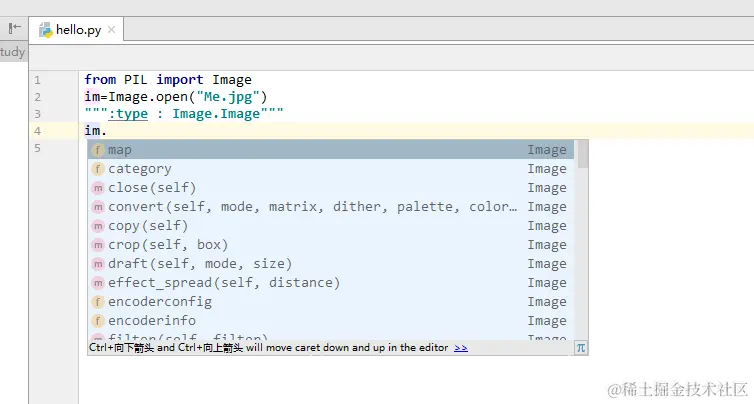Open the >> link in the completion hint
Viewport: 754px width, 404px height.
[x=461, y=348]
